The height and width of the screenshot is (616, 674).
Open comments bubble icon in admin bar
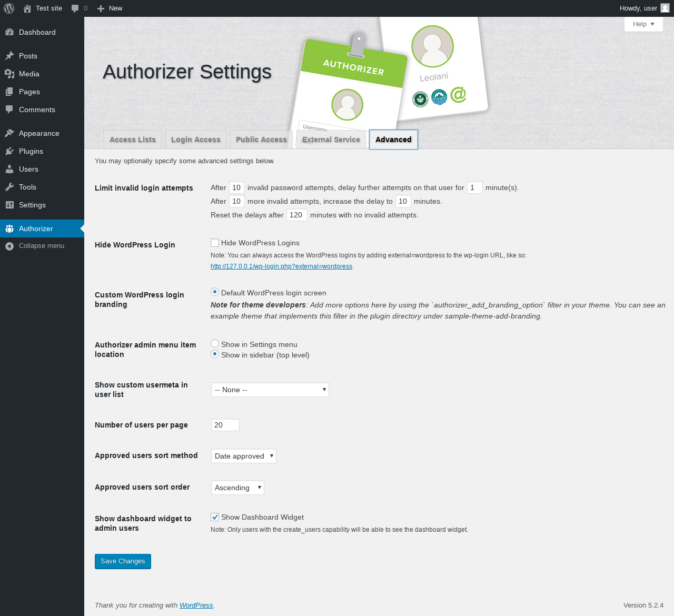75,8
